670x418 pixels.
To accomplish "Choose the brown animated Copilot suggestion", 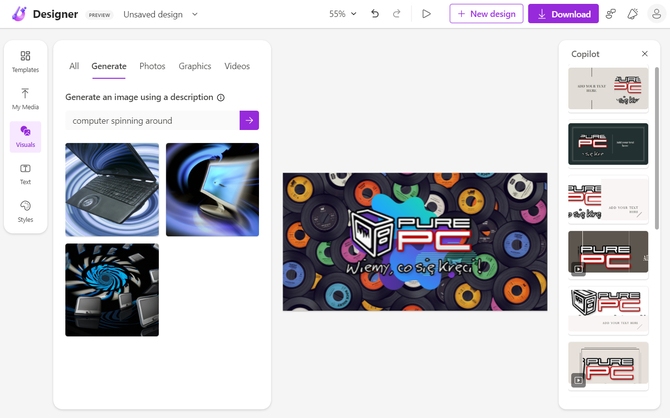I will [x=608, y=252].
